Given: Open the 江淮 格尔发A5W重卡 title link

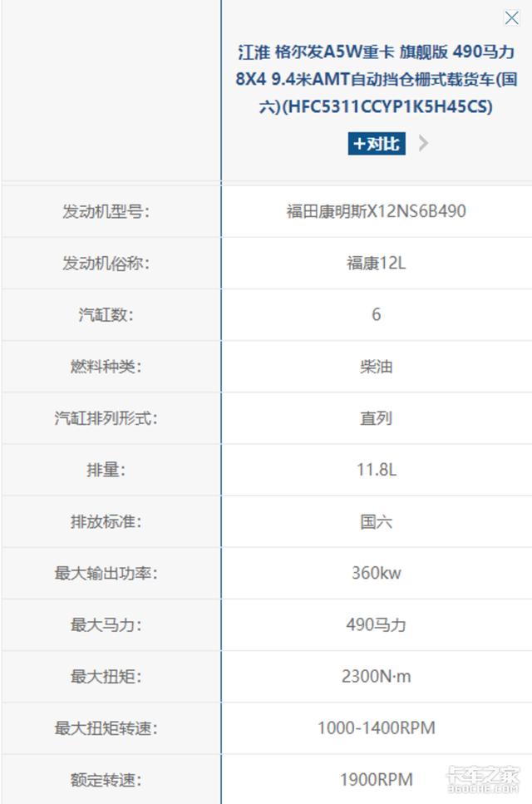Looking at the screenshot, I should click(x=377, y=80).
